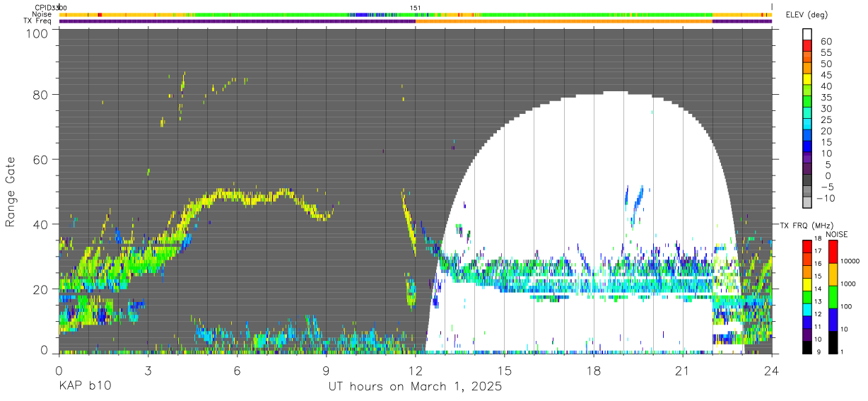Viewport: 868px width, 401px height.
Task: Click the "40" tick label on the Range Gate axis
Action: (x=40, y=224)
